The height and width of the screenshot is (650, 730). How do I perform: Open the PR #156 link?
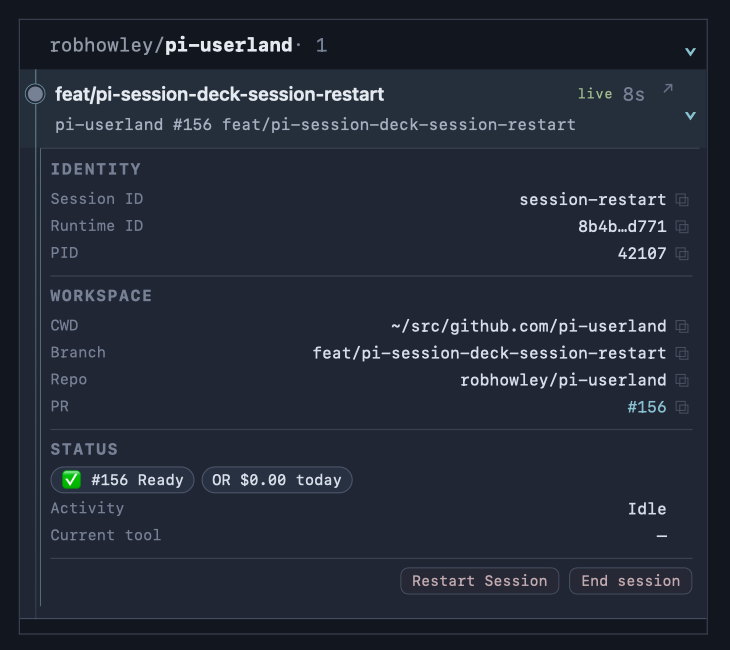click(x=647, y=407)
